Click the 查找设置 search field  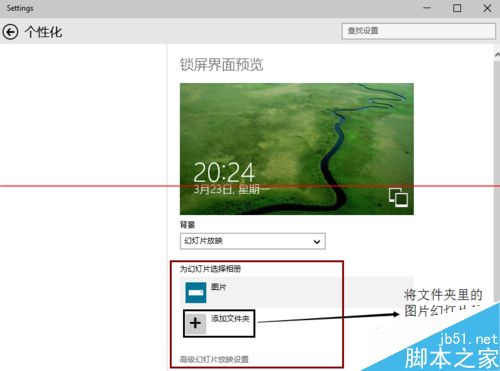419,31
